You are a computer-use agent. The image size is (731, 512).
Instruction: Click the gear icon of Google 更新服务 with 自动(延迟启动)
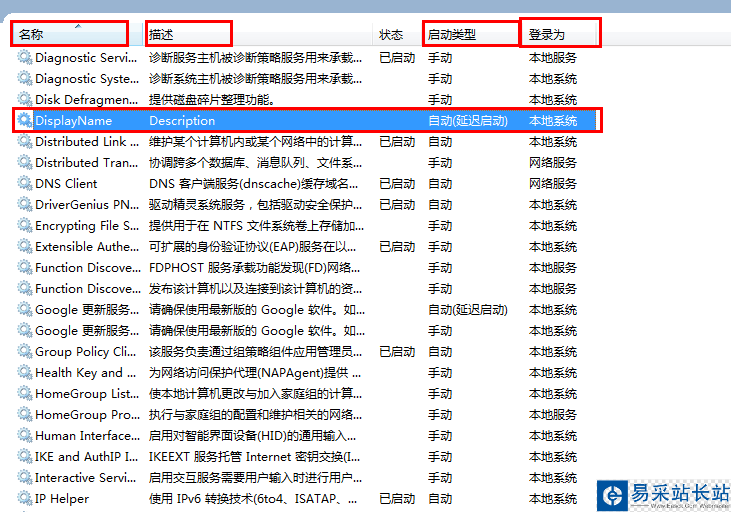[25, 309]
